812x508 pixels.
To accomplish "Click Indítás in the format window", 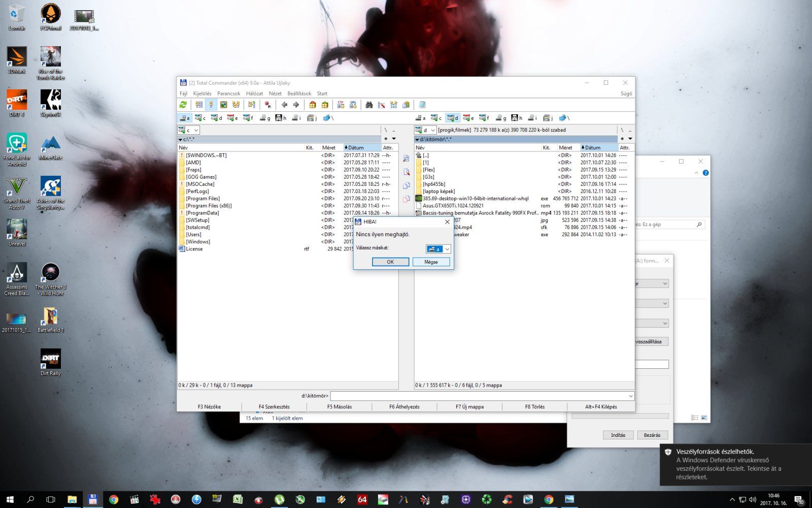I will tap(618, 435).
